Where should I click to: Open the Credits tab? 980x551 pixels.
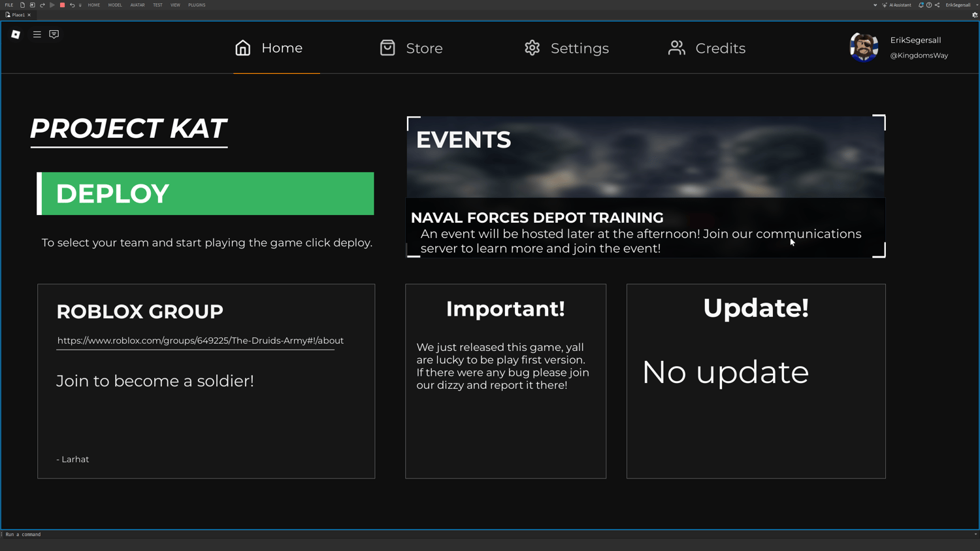[x=707, y=48]
